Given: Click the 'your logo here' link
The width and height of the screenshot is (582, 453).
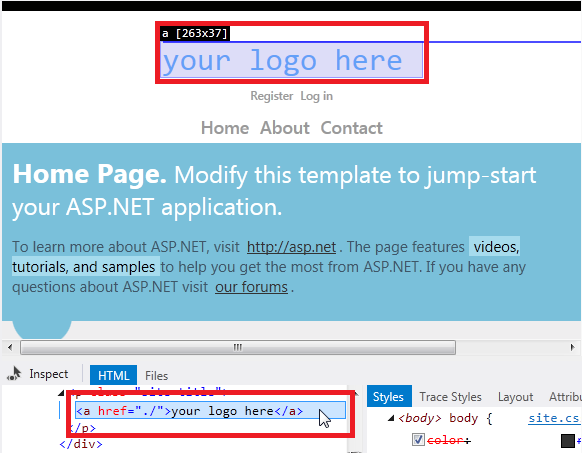Looking at the screenshot, I should coord(291,60).
